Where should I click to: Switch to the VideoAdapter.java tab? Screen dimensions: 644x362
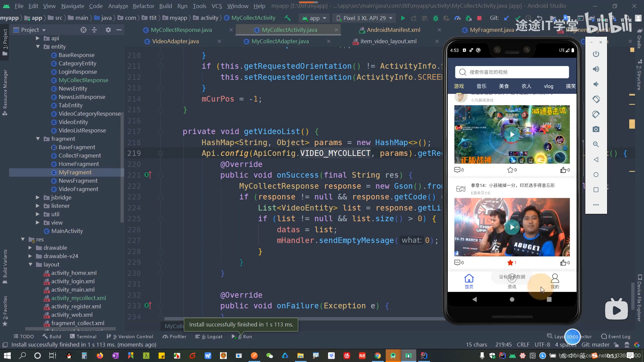(175, 41)
